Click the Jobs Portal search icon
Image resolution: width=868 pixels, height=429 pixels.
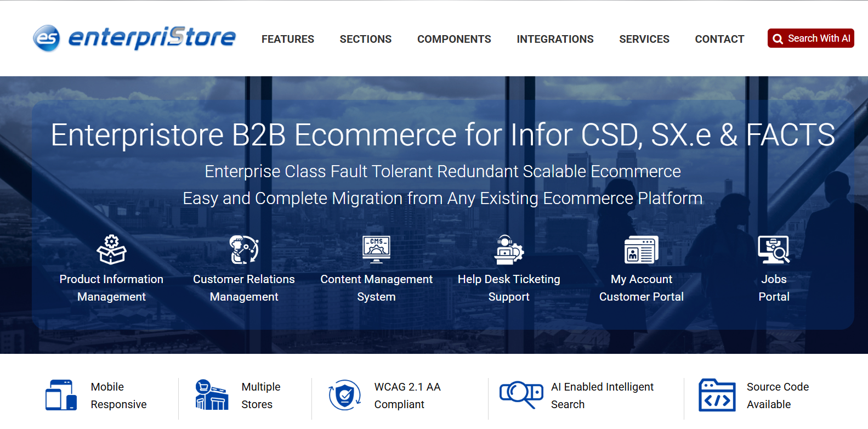coord(774,250)
